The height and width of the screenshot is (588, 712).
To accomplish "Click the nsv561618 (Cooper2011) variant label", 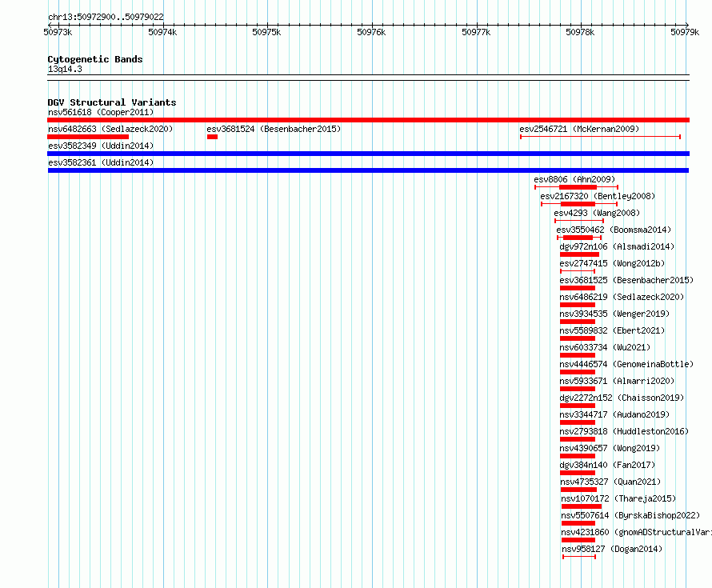I will click(x=101, y=112).
